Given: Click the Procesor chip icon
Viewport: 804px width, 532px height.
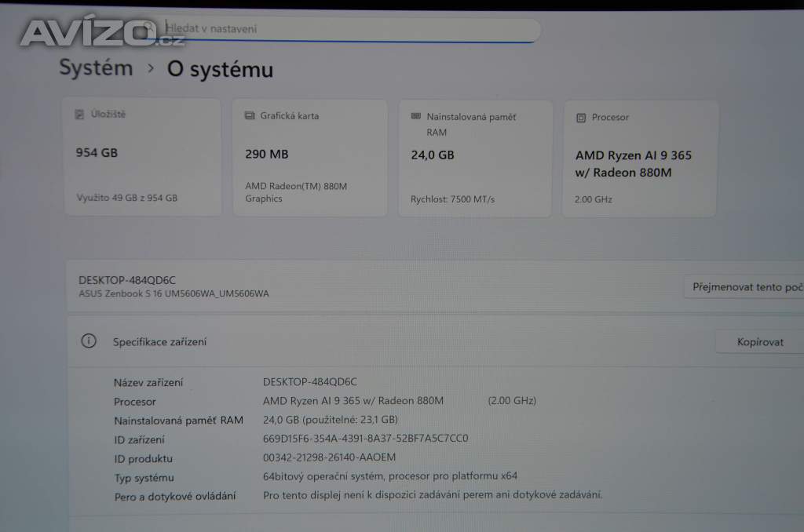Looking at the screenshot, I should [x=581, y=118].
